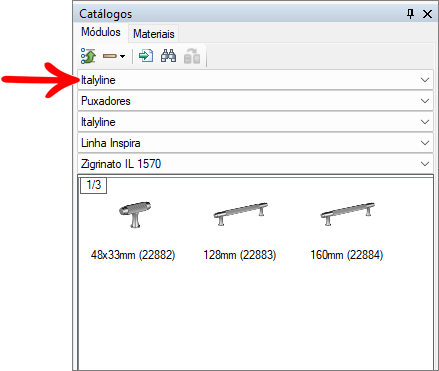Click the Catálogos panel title
The width and height of the screenshot is (439, 371).
pos(105,14)
